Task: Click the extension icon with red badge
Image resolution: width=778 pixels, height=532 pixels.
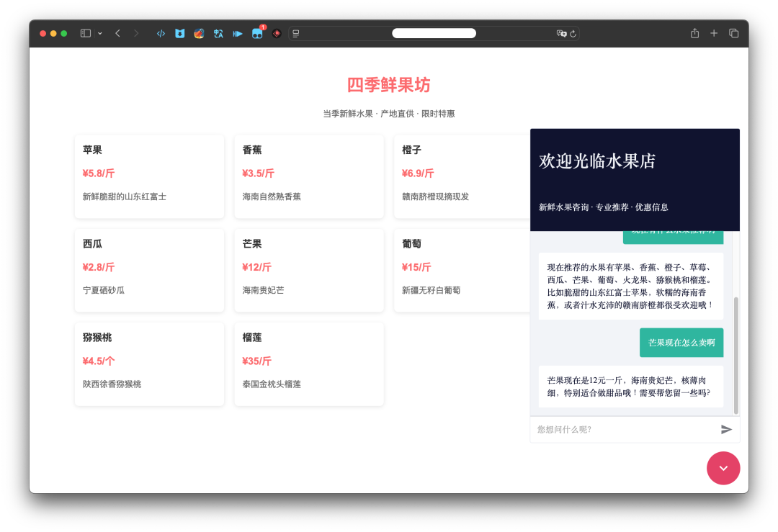Action: (257, 33)
